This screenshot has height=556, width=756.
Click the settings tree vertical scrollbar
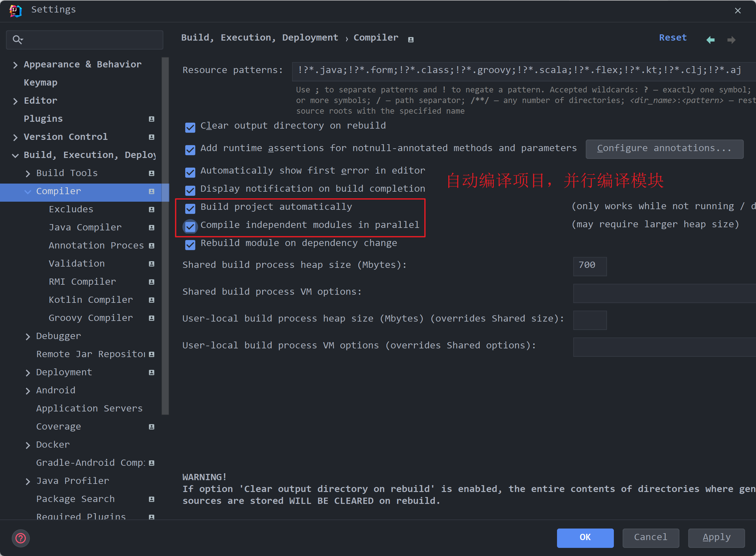click(x=165, y=236)
